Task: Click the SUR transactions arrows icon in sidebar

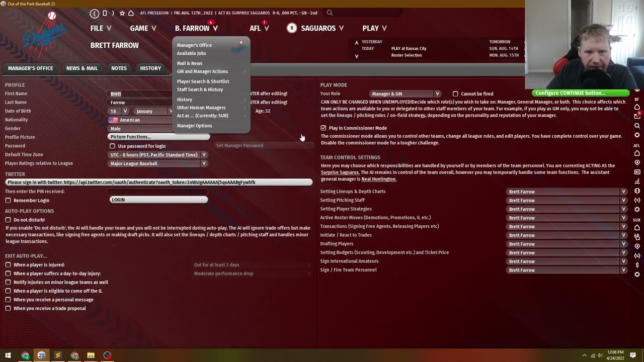Action: coord(637,256)
